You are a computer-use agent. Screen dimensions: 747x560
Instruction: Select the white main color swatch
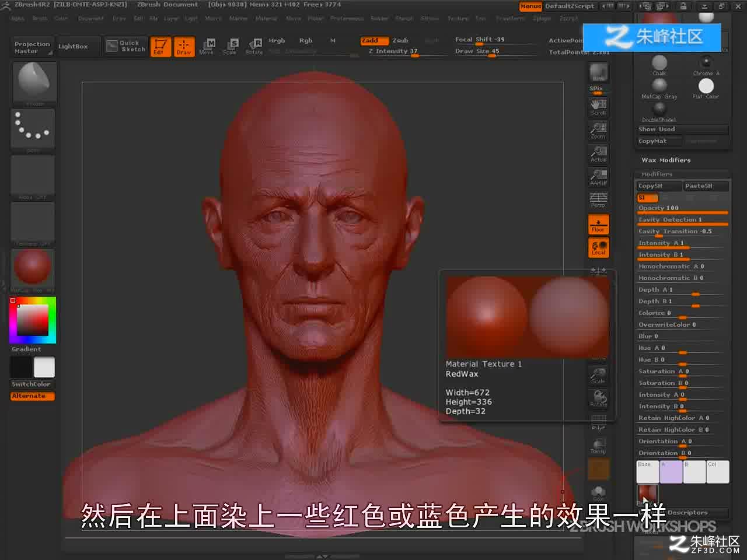point(44,367)
